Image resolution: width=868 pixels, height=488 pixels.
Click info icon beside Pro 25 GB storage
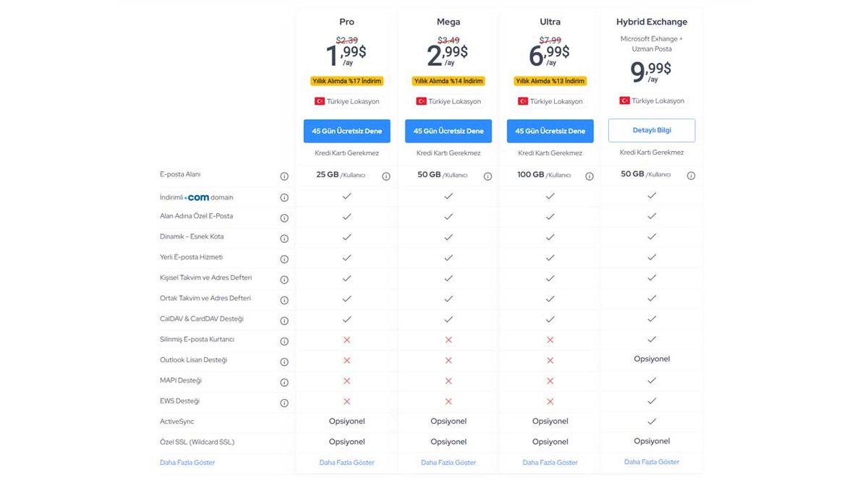tap(386, 176)
